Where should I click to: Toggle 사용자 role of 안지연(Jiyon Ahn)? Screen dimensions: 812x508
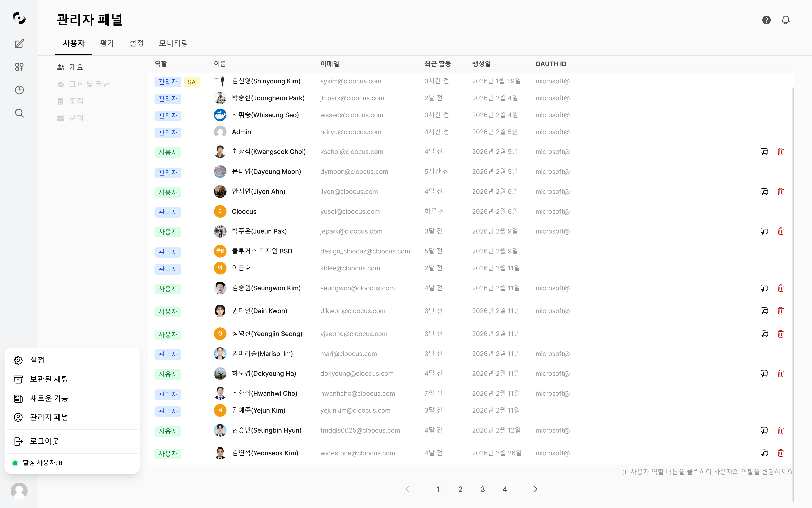[x=168, y=192]
